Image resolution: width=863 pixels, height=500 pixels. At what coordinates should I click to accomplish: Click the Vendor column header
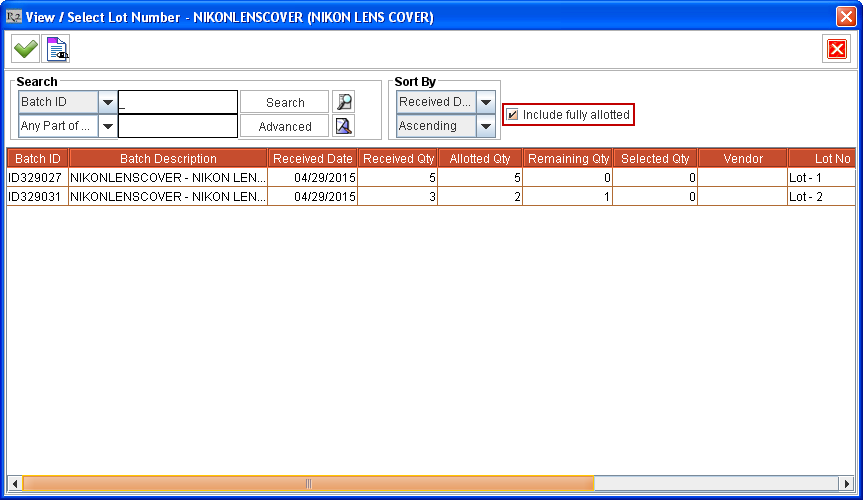tap(743, 159)
